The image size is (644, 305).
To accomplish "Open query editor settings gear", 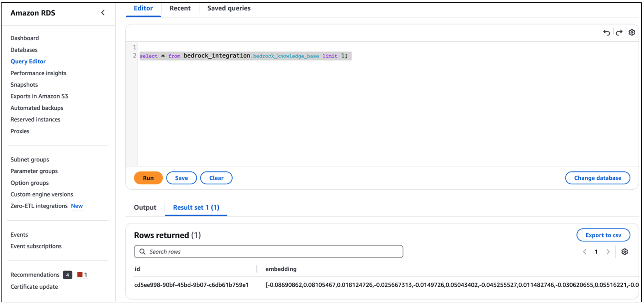I will tap(632, 33).
